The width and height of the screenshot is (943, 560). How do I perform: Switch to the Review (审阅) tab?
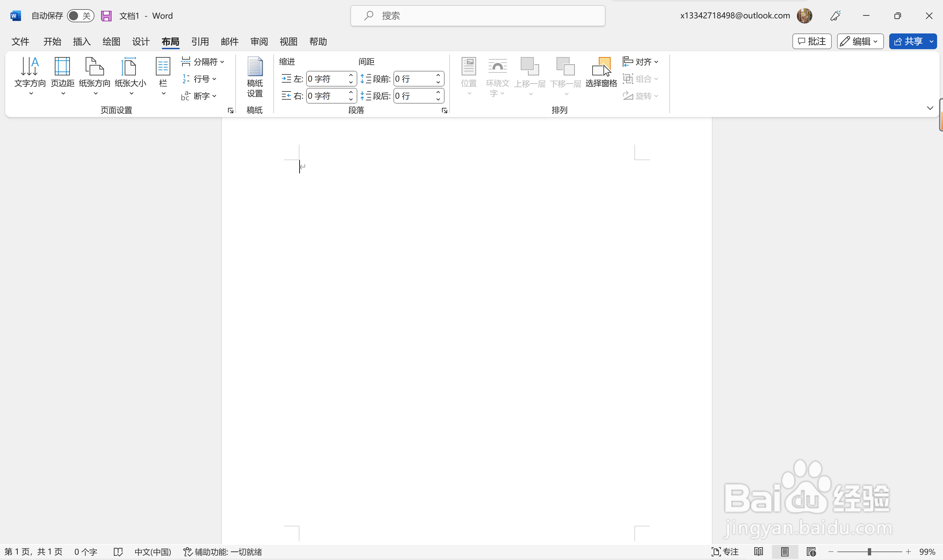[259, 42]
